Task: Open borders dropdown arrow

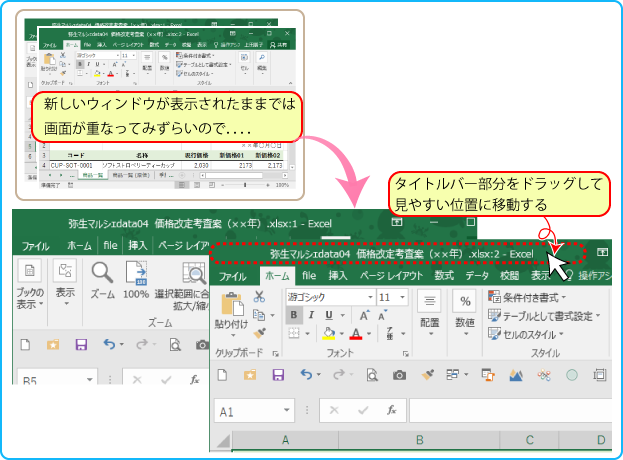Action: coord(307,334)
